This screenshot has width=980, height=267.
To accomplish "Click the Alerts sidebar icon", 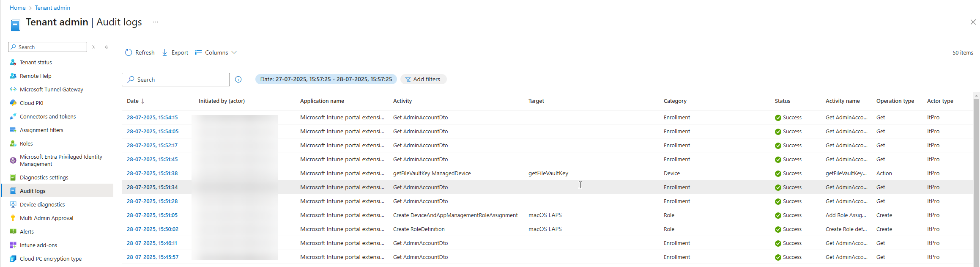I will point(13,231).
